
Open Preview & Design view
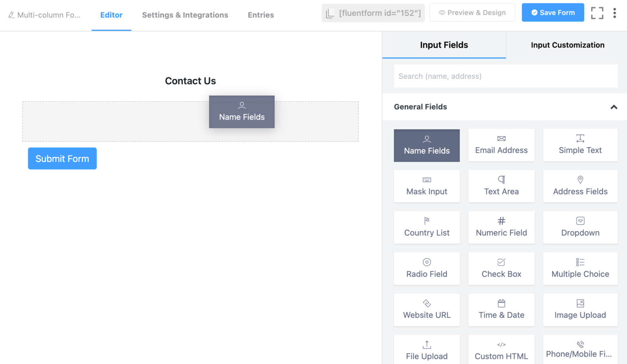tap(472, 12)
